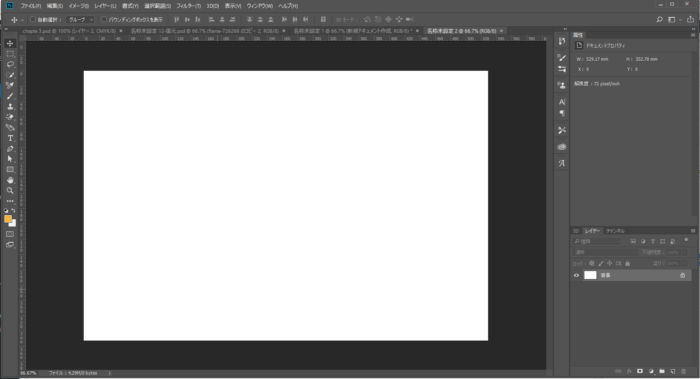Viewport: 700px width, 379px height.
Task: Select the Zoom tool
Action: click(x=10, y=191)
